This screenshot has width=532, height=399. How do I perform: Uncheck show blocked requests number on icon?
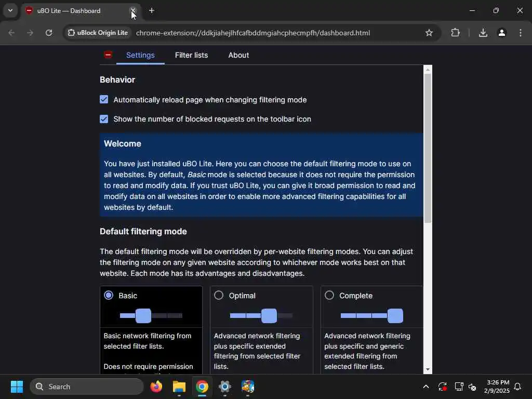[x=104, y=119]
